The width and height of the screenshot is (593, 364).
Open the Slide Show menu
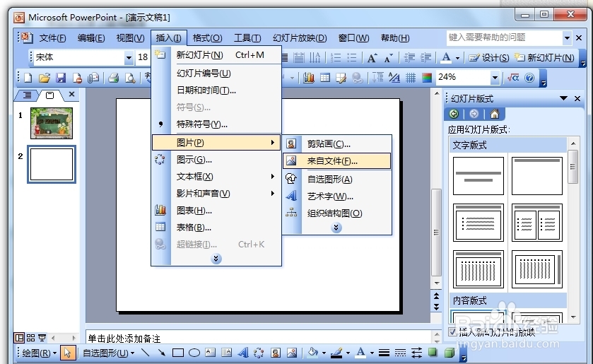300,38
